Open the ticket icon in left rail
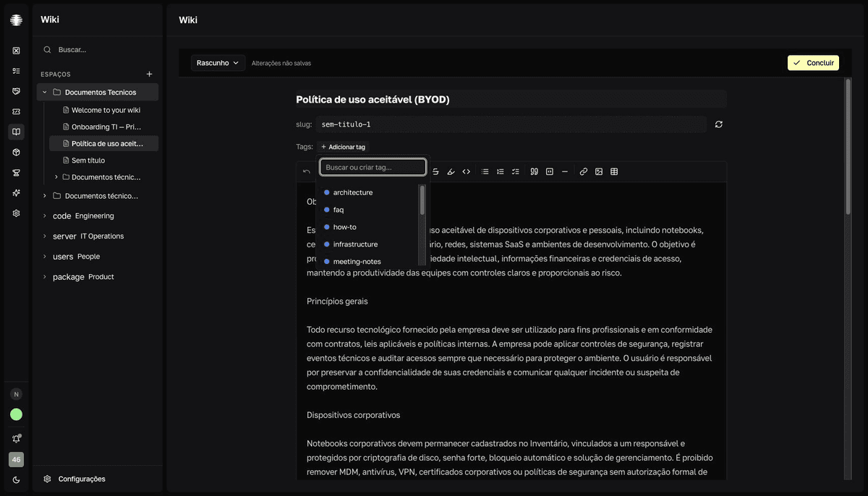Viewport: 868px width, 496px height. [16, 111]
